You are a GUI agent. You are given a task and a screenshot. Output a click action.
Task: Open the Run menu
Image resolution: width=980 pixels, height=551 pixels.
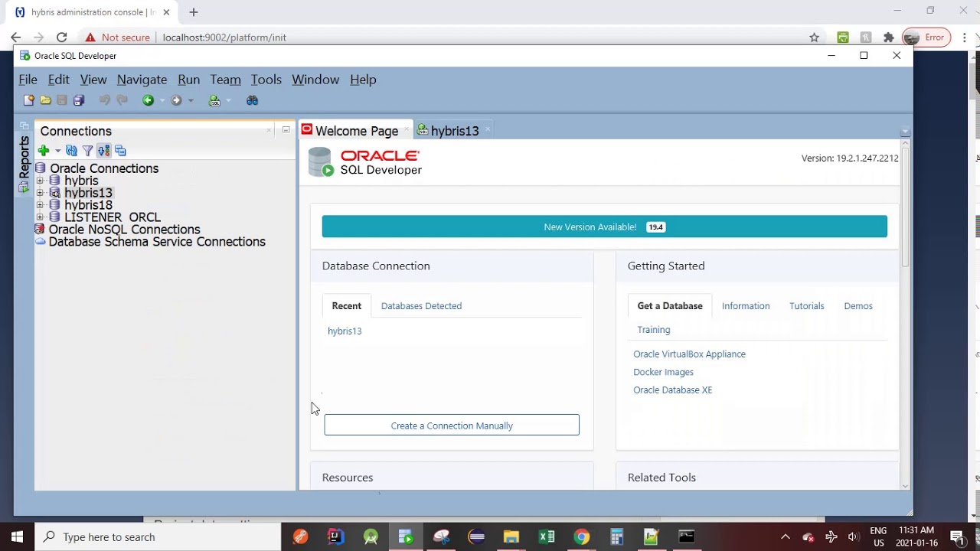(x=188, y=80)
